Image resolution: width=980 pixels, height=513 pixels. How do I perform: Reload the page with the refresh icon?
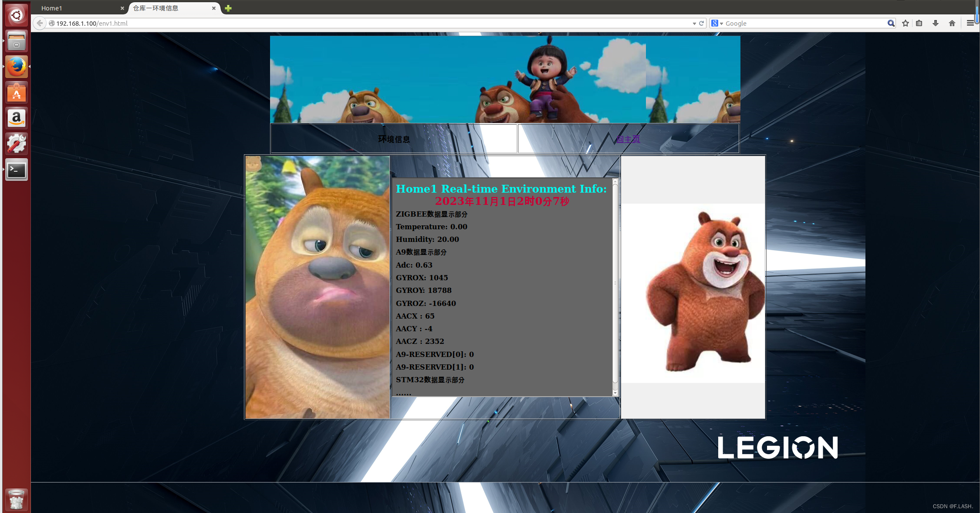click(x=701, y=24)
